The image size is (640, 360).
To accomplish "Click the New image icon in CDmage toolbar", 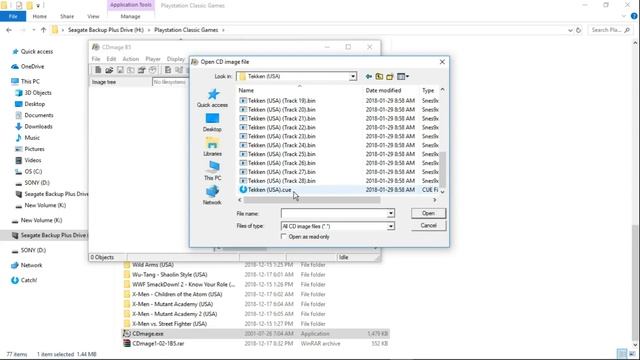I will pos(98,70).
